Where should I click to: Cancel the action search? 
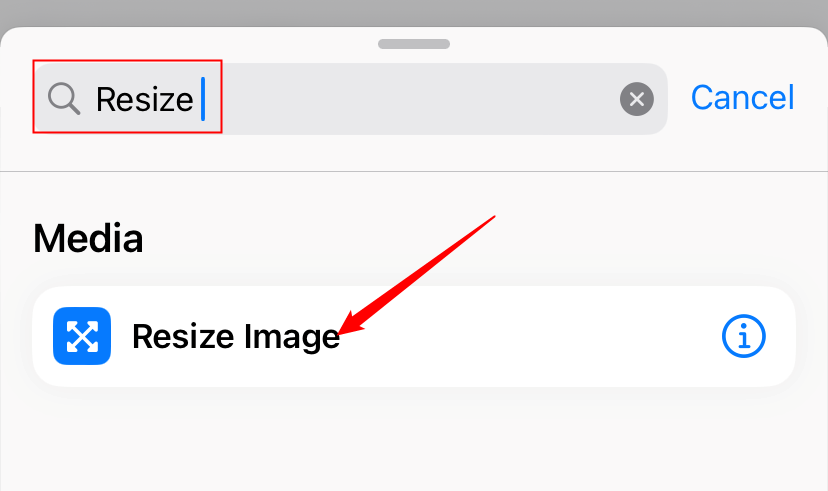(742, 98)
